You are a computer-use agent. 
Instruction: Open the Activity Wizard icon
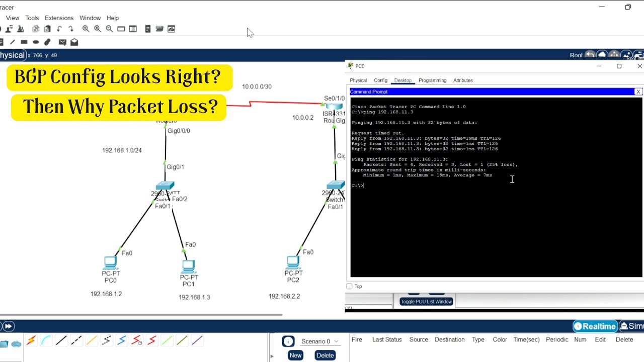21,29
